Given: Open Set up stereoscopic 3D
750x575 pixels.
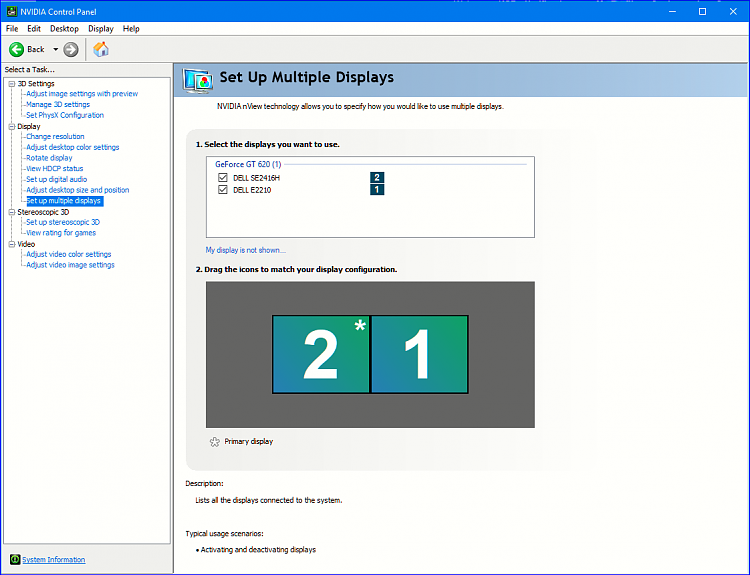Looking at the screenshot, I should point(63,222).
